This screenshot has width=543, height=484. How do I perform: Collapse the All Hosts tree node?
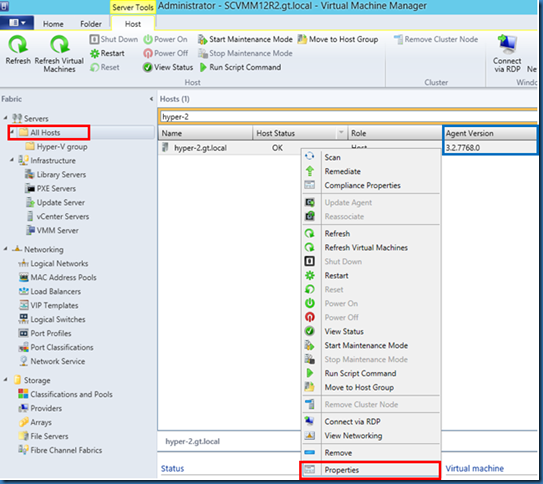[x=12, y=132]
